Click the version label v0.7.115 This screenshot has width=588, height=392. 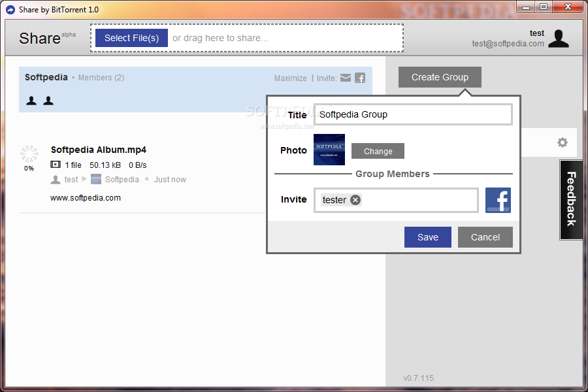coord(419,378)
